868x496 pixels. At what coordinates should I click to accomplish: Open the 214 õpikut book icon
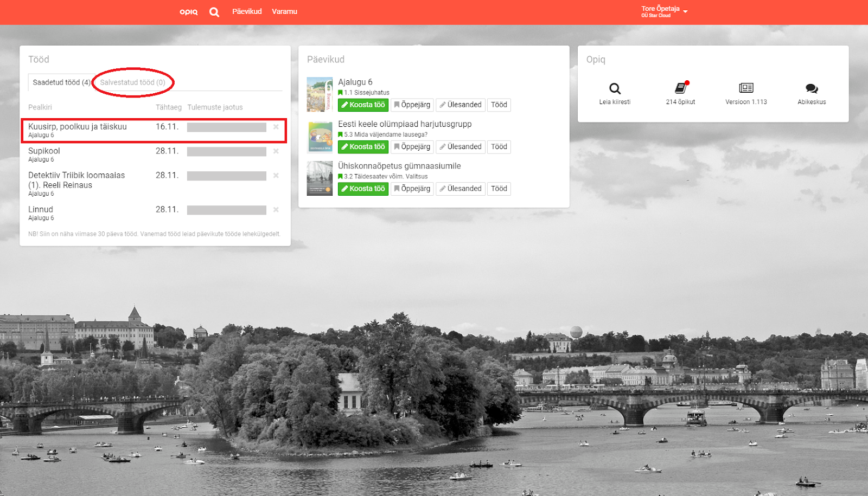[680, 88]
